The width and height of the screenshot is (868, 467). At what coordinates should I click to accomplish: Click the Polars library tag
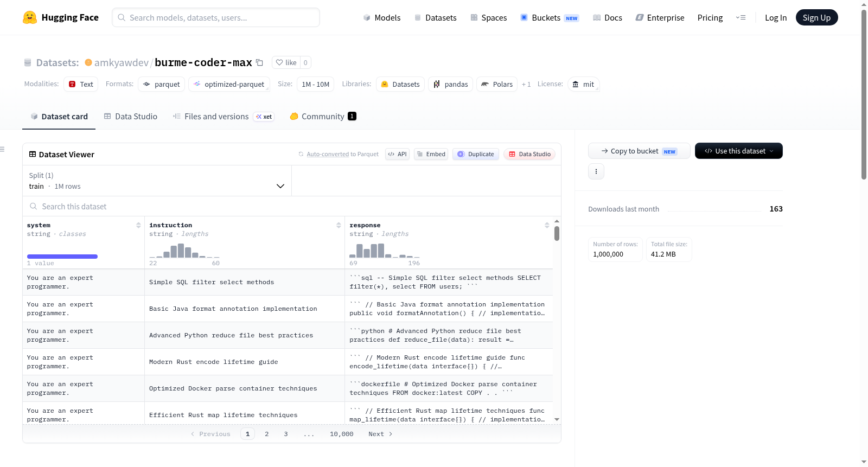(497, 84)
